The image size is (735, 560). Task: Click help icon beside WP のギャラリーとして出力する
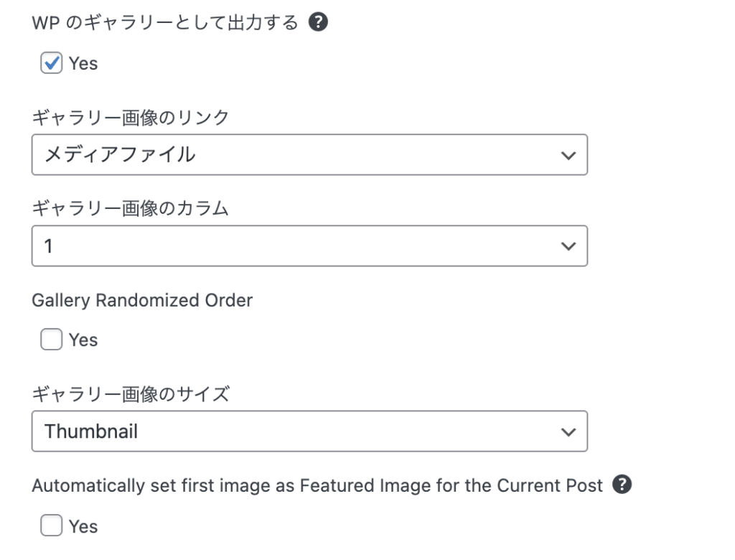pyautogui.click(x=318, y=23)
